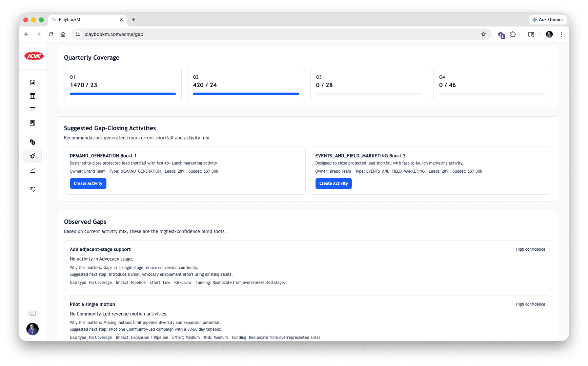588x366 pixels.
Task: Switch to the PlaybookM browser tab
Action: pyautogui.click(x=81, y=20)
